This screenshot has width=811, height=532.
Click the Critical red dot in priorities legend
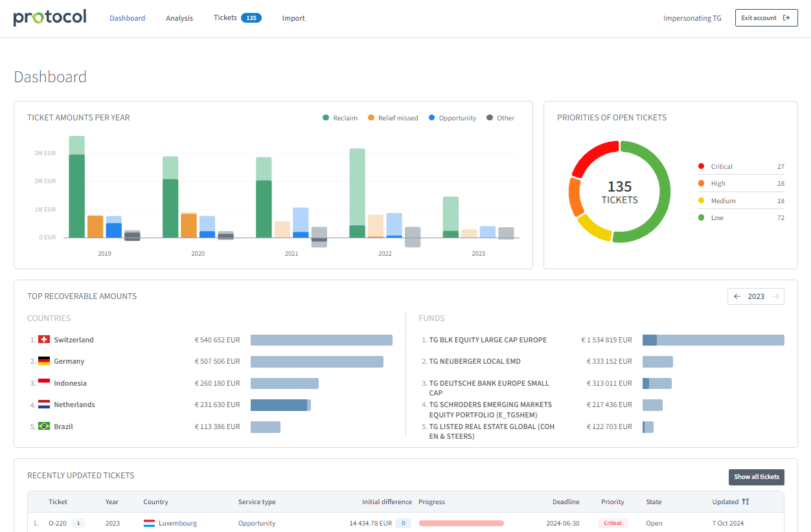(702, 166)
